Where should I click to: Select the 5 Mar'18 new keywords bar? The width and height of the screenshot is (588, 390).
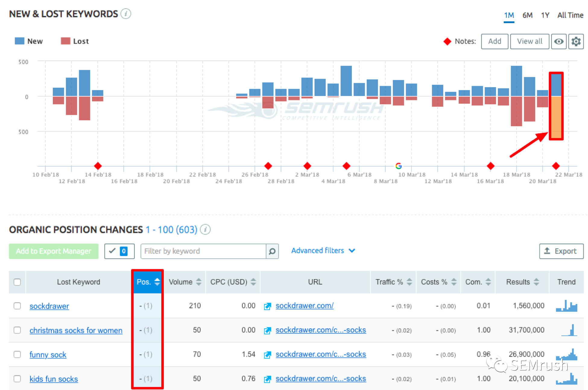(346, 81)
